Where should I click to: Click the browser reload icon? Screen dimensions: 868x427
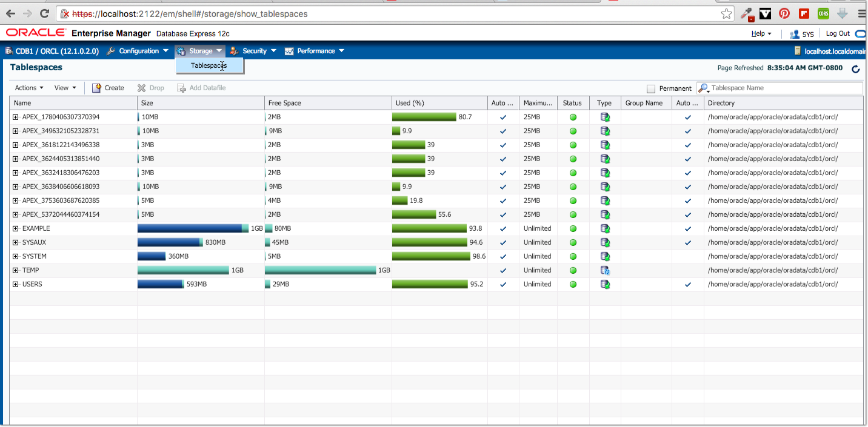[44, 13]
